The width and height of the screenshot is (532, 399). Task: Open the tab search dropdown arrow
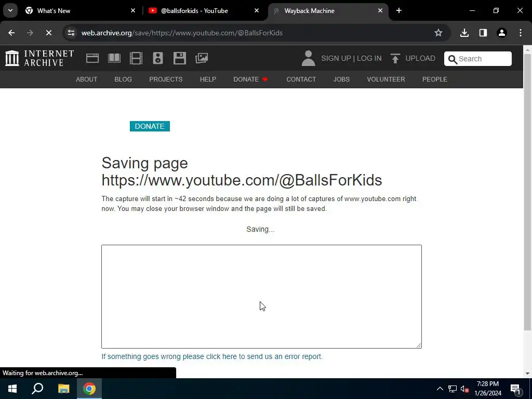[x=10, y=10]
